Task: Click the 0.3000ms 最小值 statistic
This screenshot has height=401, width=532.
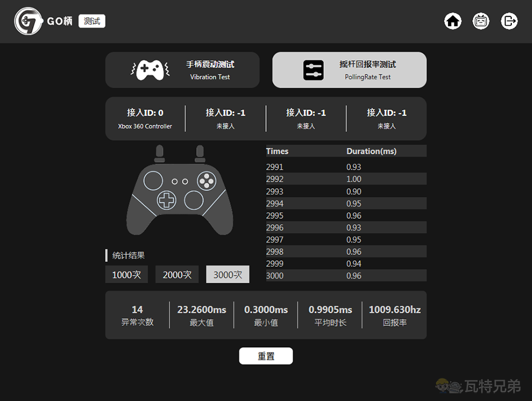Action: point(266,315)
